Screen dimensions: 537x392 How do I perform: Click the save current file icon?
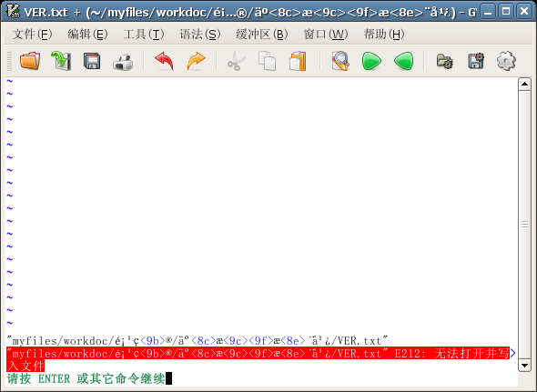(61, 61)
